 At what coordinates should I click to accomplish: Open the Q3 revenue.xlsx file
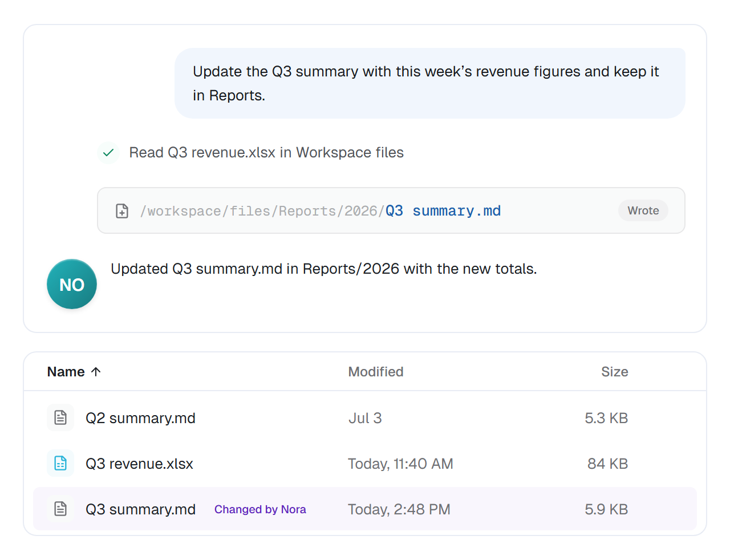click(139, 464)
